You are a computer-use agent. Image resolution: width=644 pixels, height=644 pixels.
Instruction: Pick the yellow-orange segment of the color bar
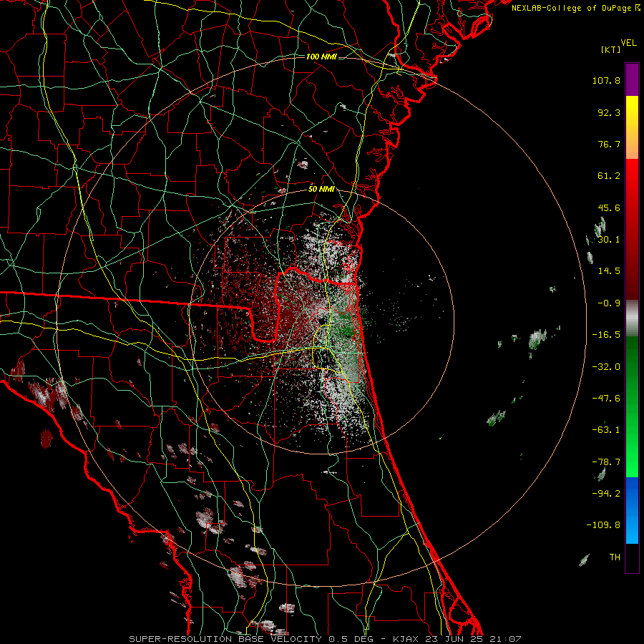[632, 127]
